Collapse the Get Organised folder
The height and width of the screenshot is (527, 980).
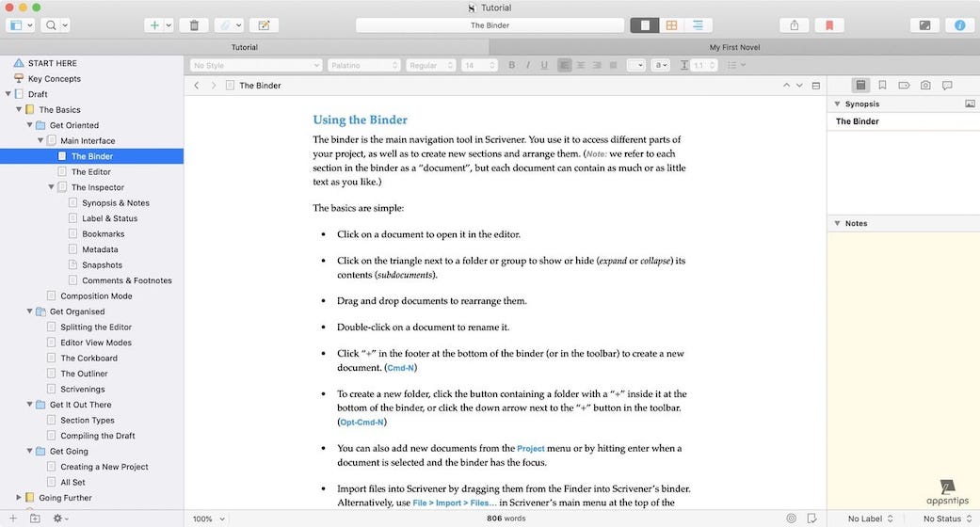coord(30,311)
